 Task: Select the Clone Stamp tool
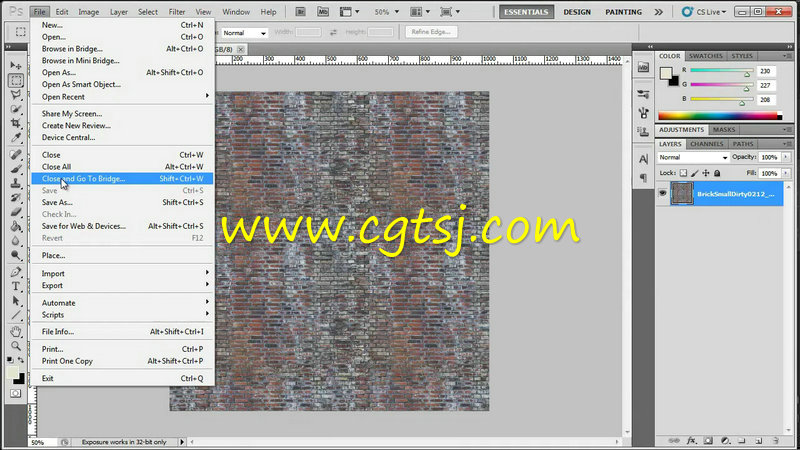tap(16, 183)
